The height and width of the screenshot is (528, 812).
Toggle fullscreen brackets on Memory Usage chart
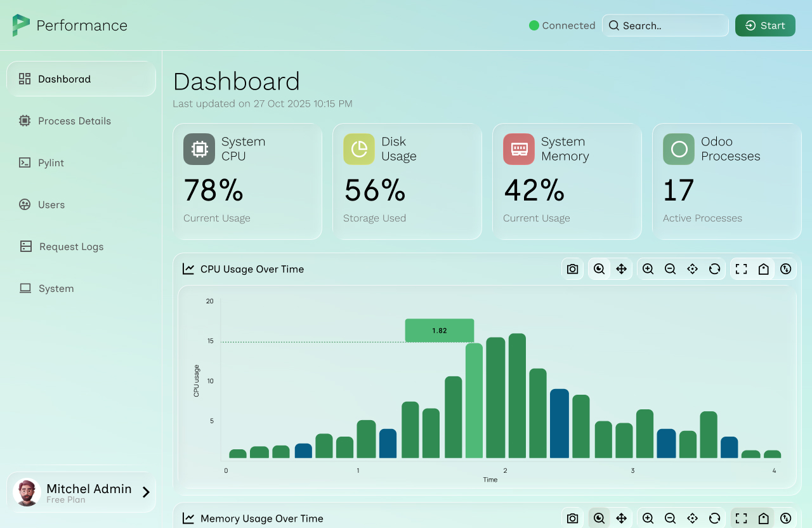tap(741, 518)
